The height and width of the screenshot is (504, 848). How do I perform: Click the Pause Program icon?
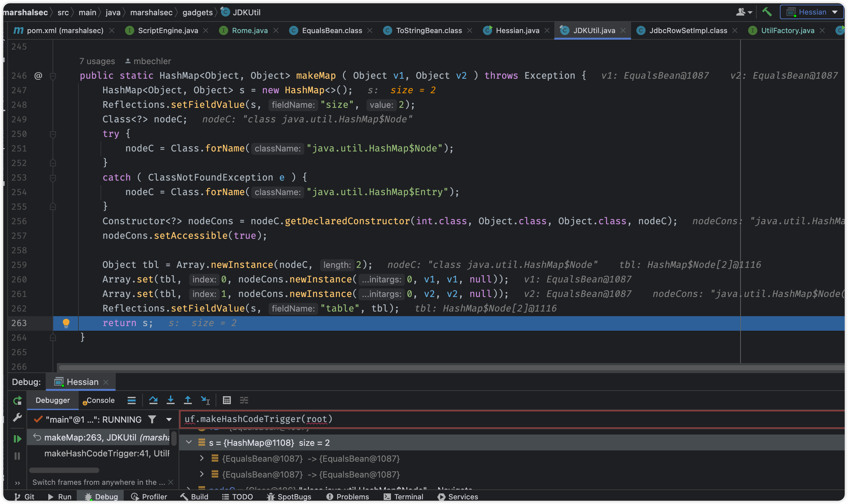(x=17, y=456)
